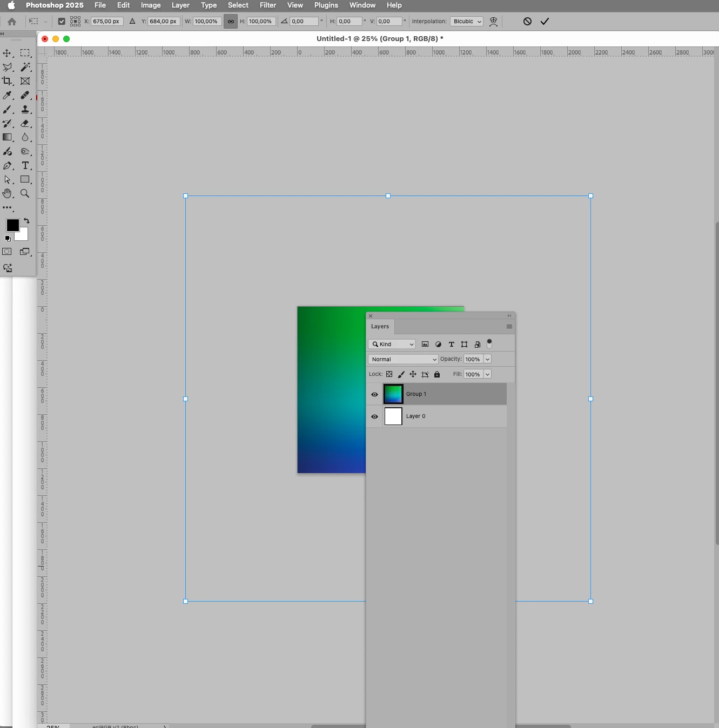This screenshot has width=719, height=728.
Task: Open the Fill slider dropdown
Action: coord(487,374)
